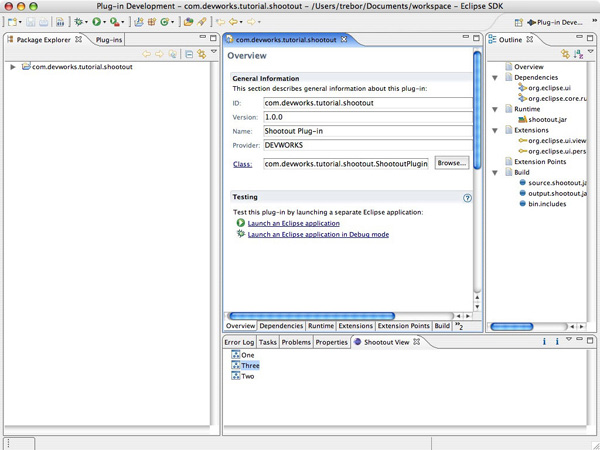Collapse the Dependencies node in Outline

[x=495, y=78]
